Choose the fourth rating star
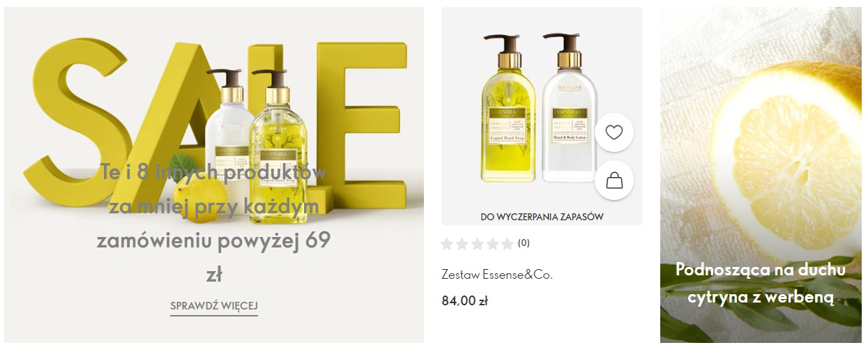 [491, 244]
